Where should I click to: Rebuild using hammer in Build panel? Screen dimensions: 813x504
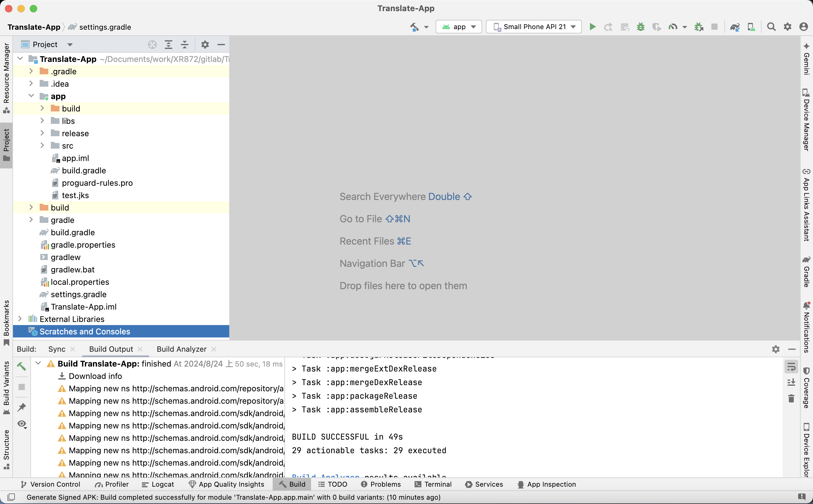pyautogui.click(x=22, y=366)
